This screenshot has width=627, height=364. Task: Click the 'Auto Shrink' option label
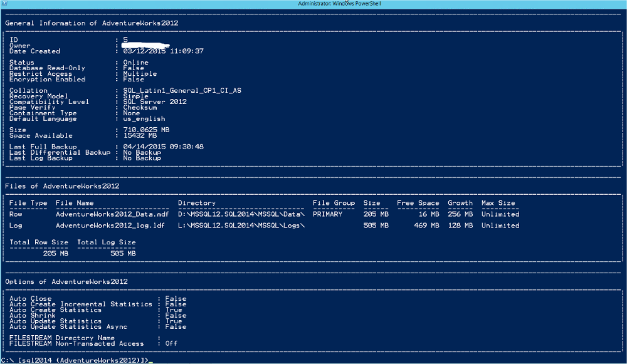click(33, 315)
